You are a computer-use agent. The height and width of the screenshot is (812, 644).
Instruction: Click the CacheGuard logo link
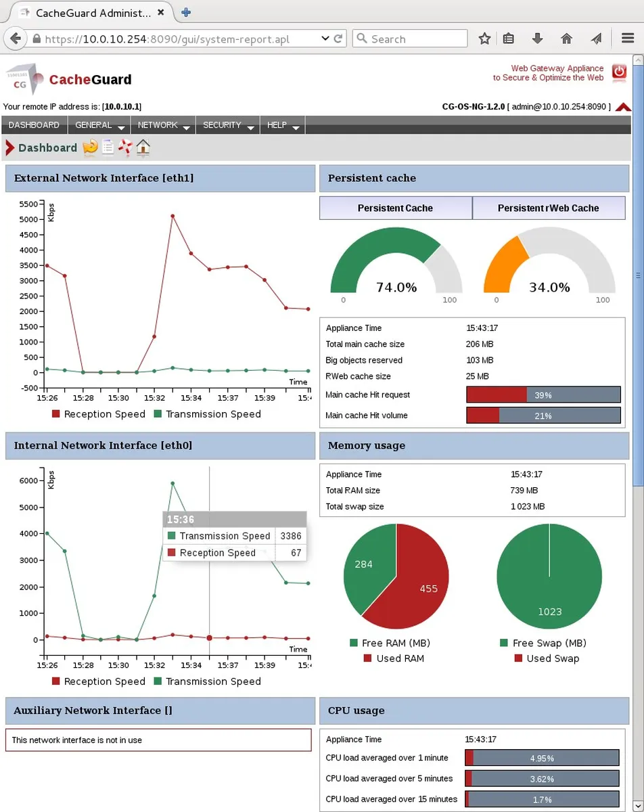[x=69, y=78]
